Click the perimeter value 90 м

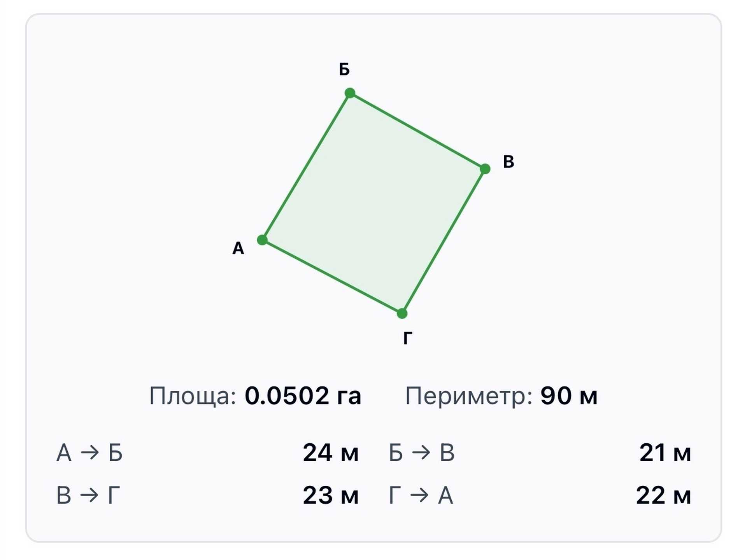click(x=569, y=396)
